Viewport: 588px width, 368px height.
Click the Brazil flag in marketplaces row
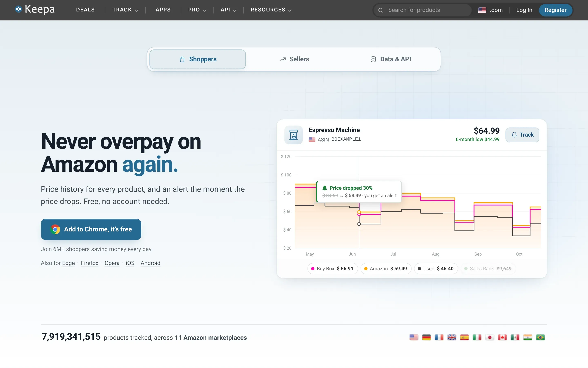[x=540, y=337]
